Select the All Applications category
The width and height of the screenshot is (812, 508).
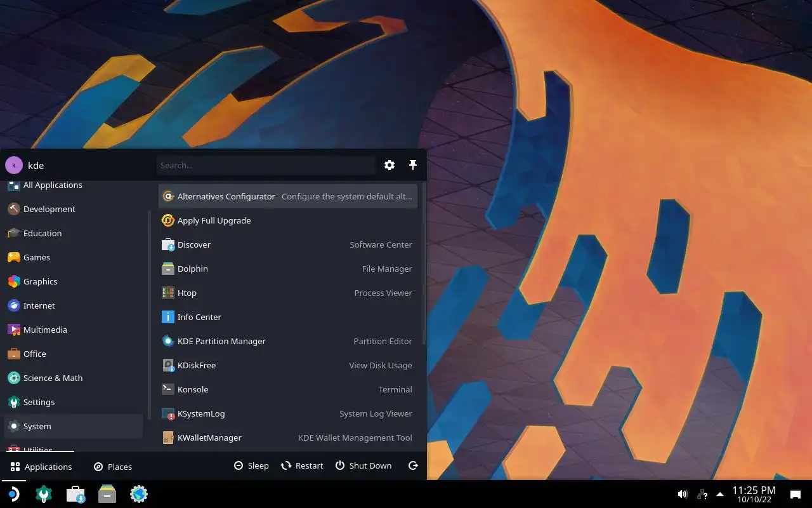pos(74,185)
